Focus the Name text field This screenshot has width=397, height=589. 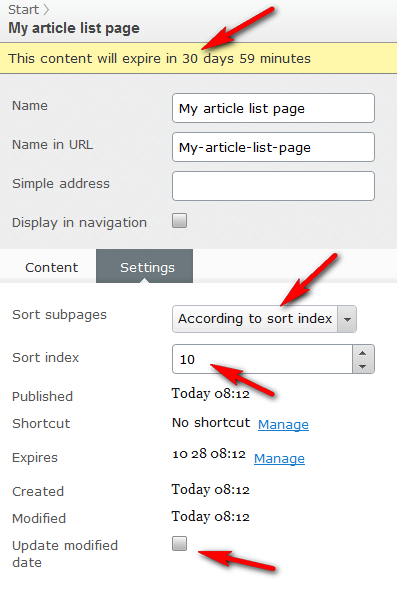(273, 108)
